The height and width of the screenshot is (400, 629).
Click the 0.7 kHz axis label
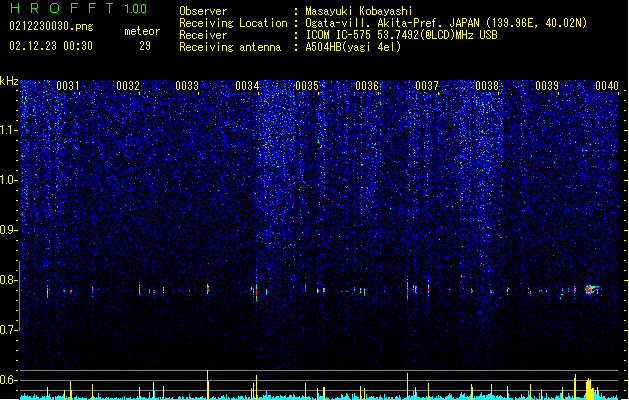pyautogui.click(x=8, y=330)
